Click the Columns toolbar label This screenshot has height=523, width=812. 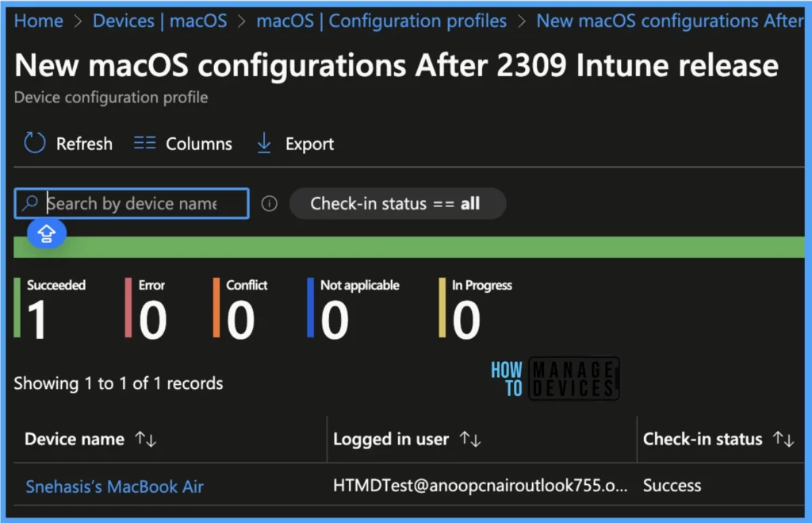pos(199,144)
